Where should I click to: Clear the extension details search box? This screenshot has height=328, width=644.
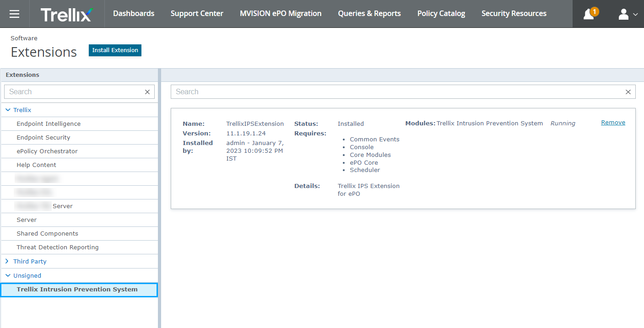628,92
